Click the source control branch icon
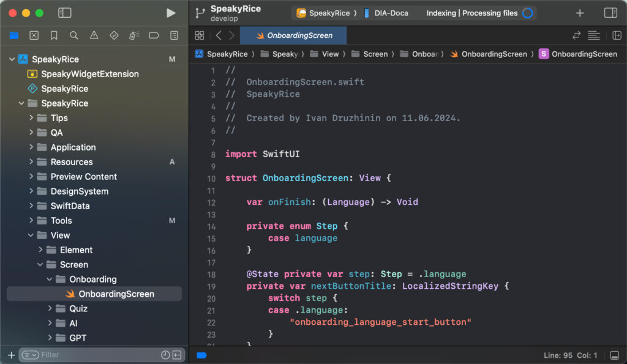Viewport: 627px width, 364px height. point(200,13)
